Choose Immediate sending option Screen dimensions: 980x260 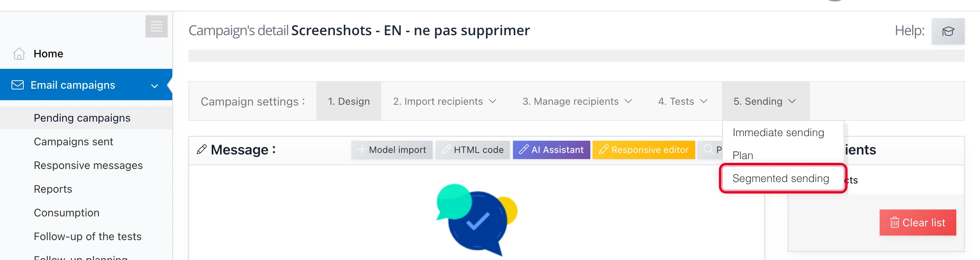tap(778, 132)
